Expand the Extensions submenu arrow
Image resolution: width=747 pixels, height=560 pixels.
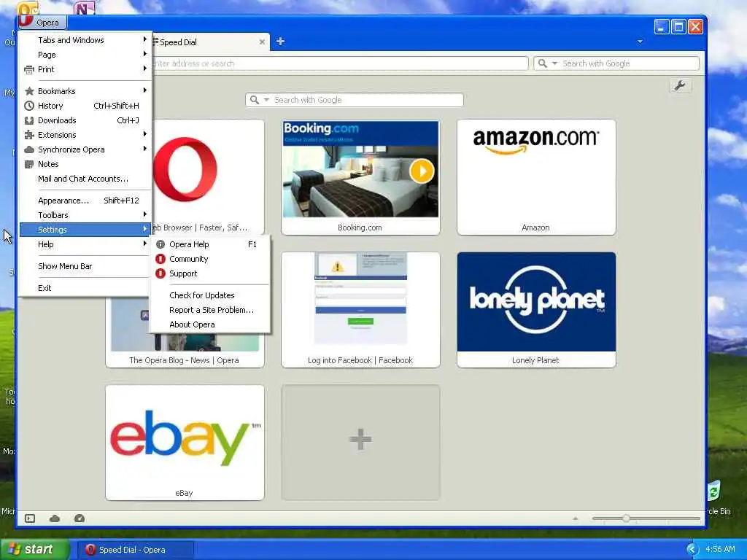[x=145, y=134]
